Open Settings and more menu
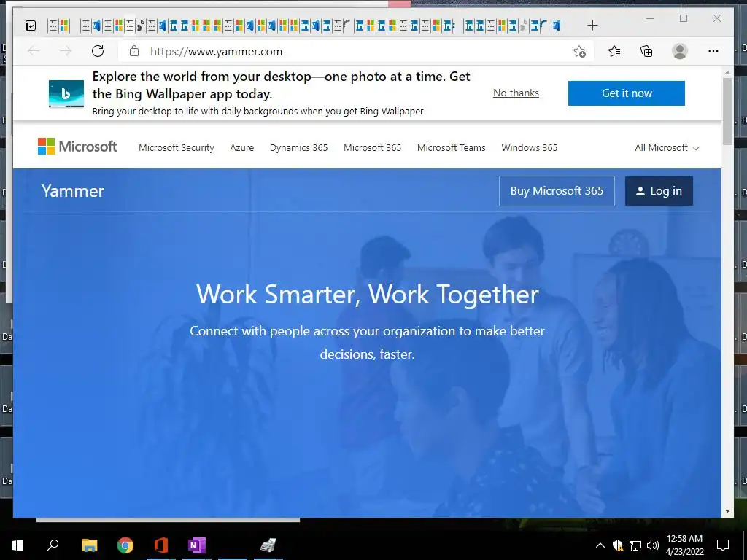The width and height of the screenshot is (747, 560). [713, 51]
